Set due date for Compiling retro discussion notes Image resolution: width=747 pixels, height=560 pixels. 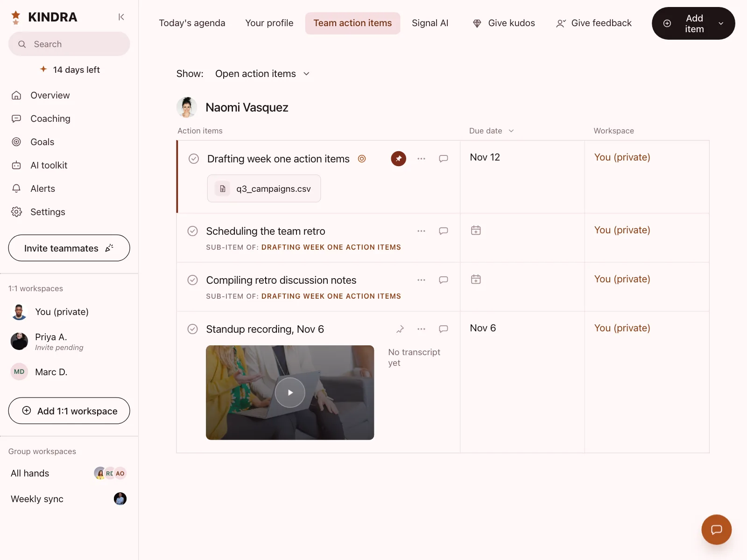[x=476, y=279]
